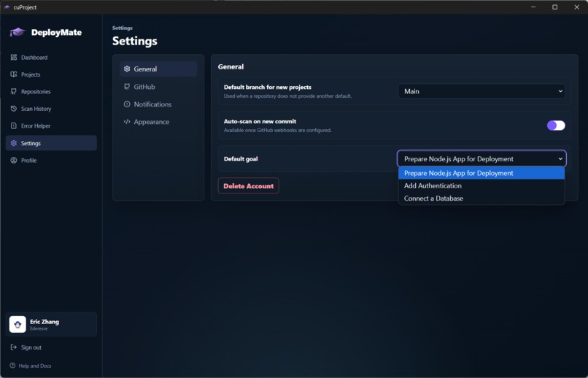Viewport: 588px width, 378px height.
Task: Open the Error Helper page
Action: tap(51, 126)
